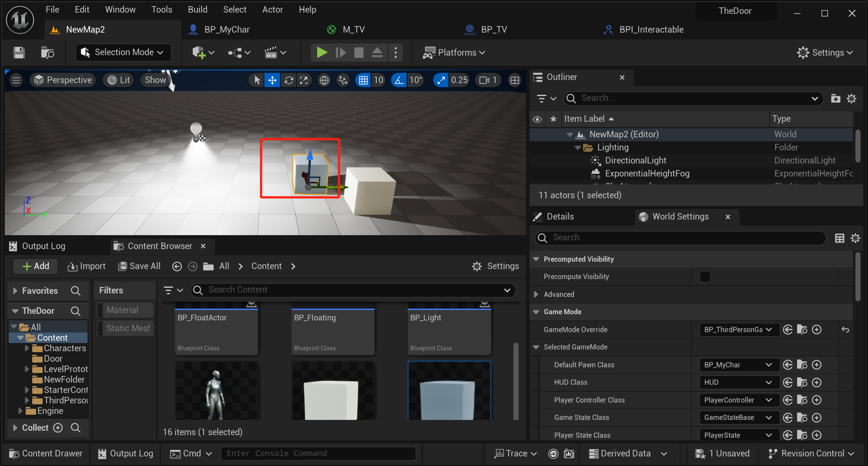Toggle scale snapping icon
Screen dimensions: 868x466
coord(441,80)
